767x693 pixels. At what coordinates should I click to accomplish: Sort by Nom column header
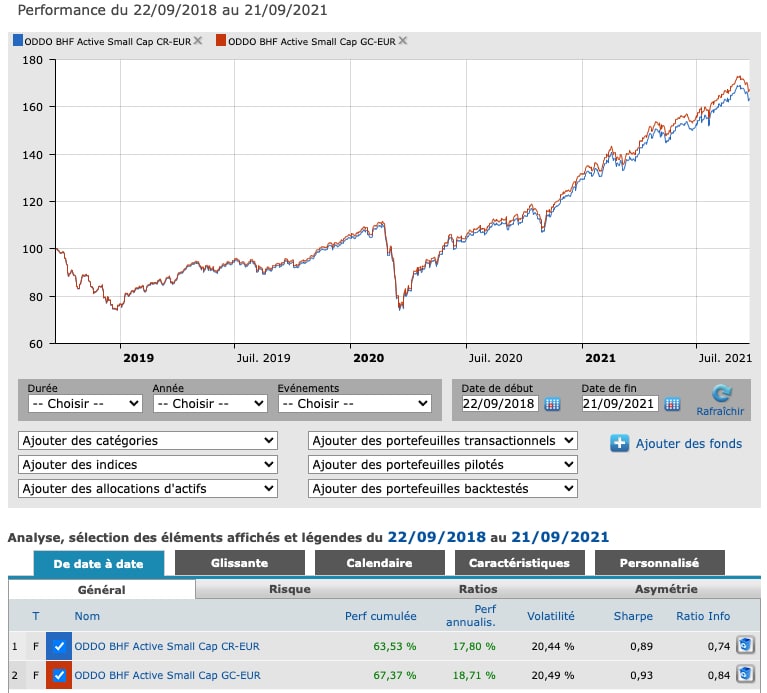[87, 616]
